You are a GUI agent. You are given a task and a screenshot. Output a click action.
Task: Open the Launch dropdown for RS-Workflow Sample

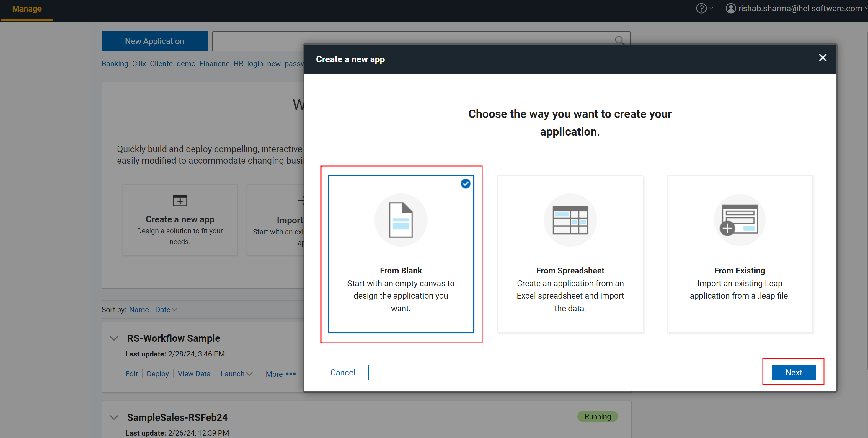click(236, 374)
